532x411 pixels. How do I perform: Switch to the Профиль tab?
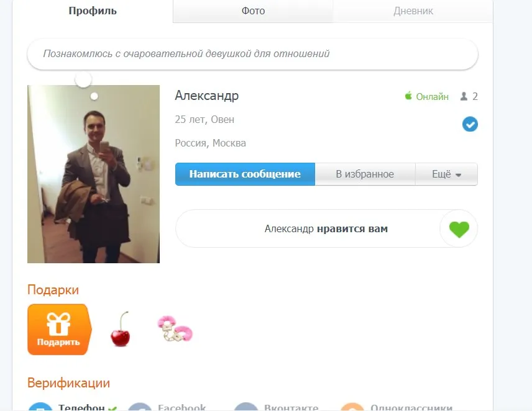click(93, 11)
